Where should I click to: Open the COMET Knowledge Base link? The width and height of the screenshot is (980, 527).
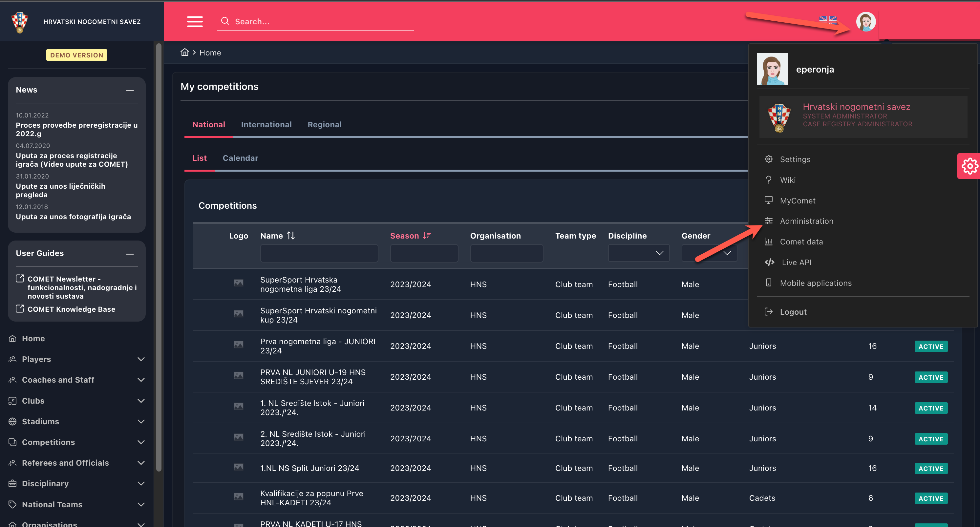[x=71, y=309]
